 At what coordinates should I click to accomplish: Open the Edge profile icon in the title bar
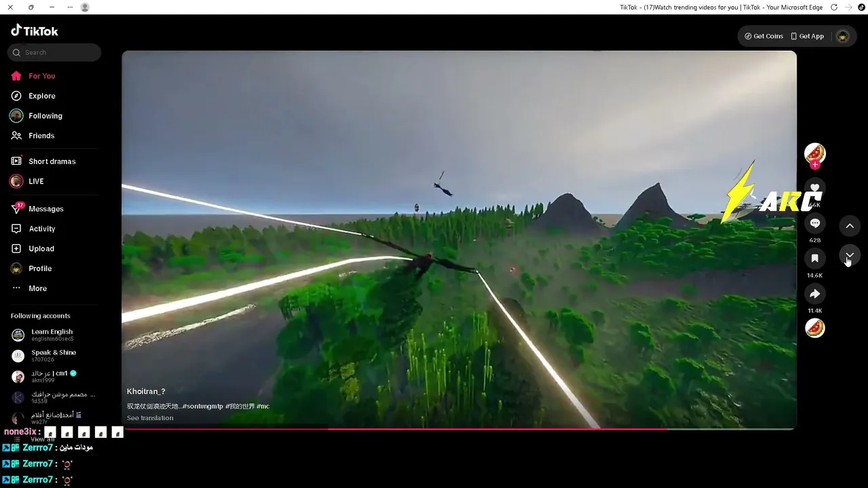(x=85, y=7)
